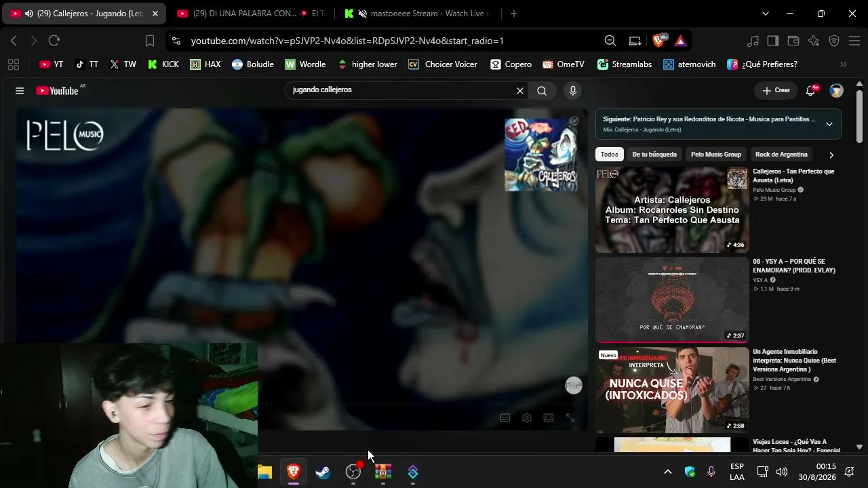Click the video info card icon
868x488 pixels.
574,121
